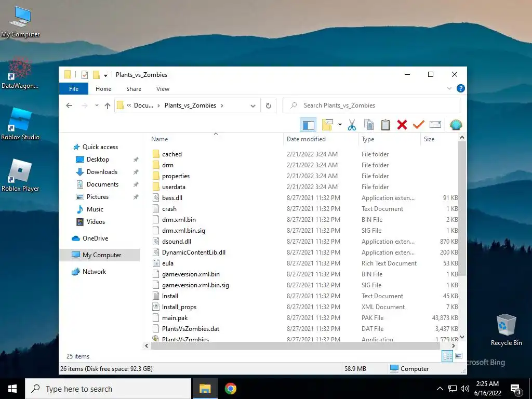Toggle the navigation pane toolbar button
The height and width of the screenshot is (399, 532).
(x=308, y=125)
